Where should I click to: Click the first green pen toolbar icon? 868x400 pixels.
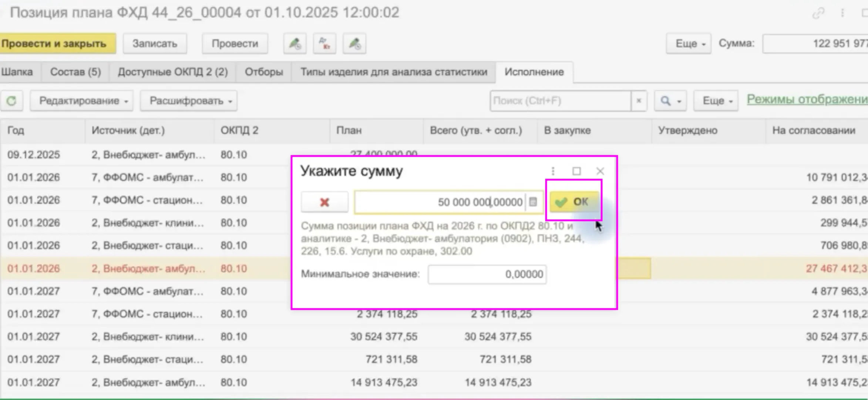pyautogui.click(x=295, y=44)
